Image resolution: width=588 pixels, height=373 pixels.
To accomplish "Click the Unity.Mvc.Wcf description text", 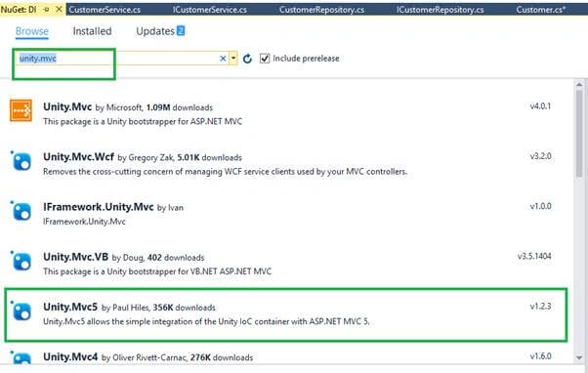I will (225, 172).
